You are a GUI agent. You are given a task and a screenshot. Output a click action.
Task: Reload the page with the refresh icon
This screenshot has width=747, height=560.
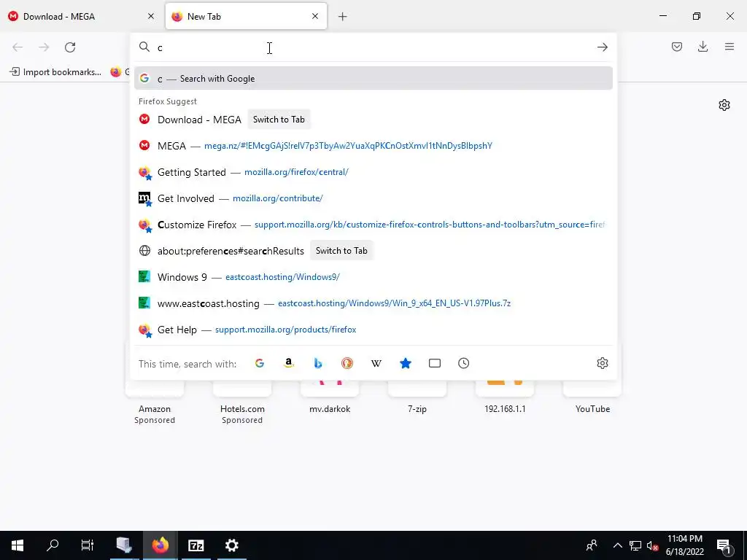pos(70,47)
